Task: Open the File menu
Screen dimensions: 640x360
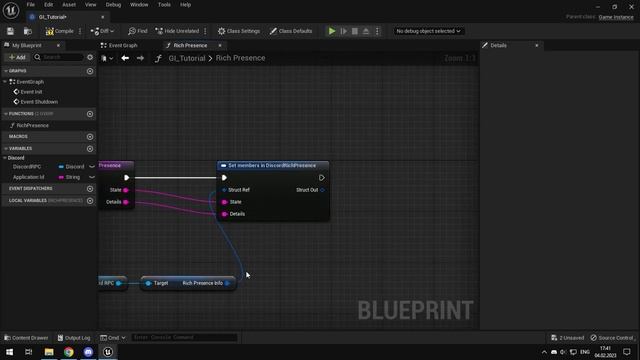Action: point(31,5)
